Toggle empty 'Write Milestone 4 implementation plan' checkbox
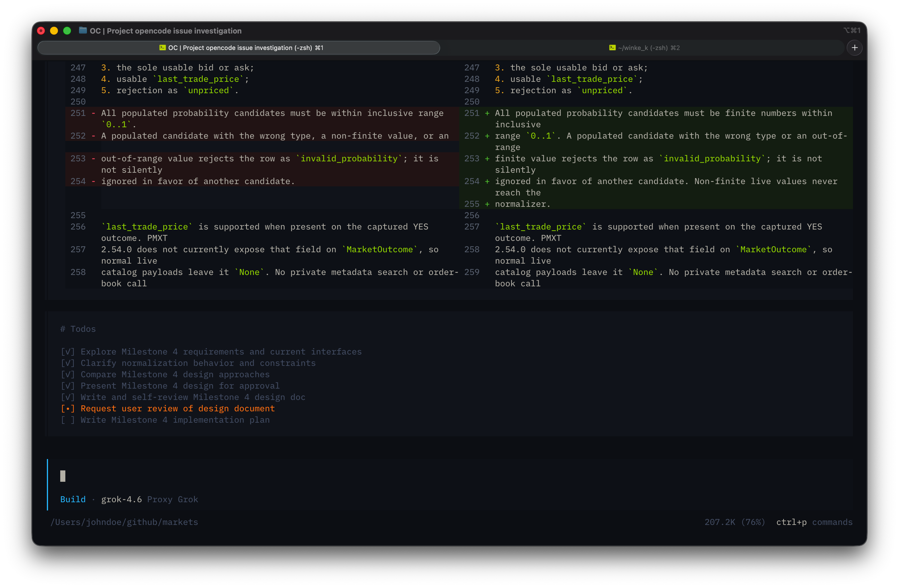899x588 pixels. pyautogui.click(x=68, y=420)
